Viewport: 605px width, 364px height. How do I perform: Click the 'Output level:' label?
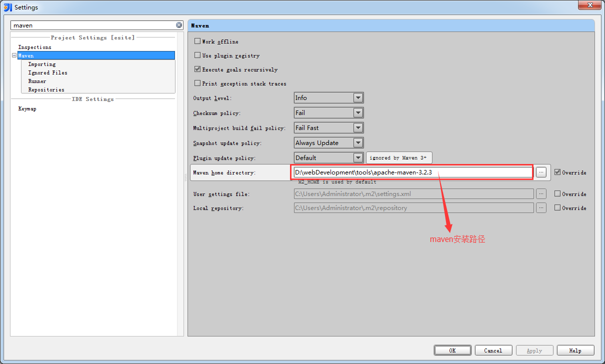212,98
